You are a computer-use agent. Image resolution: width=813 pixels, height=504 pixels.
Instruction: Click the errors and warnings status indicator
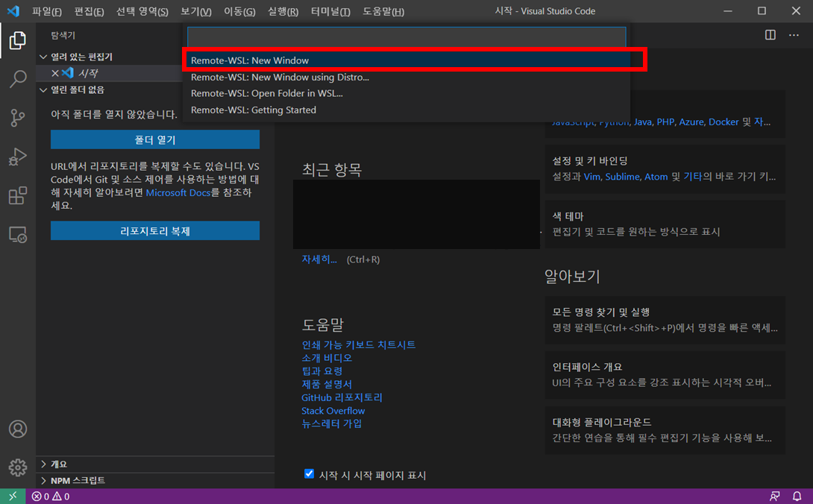coord(51,497)
